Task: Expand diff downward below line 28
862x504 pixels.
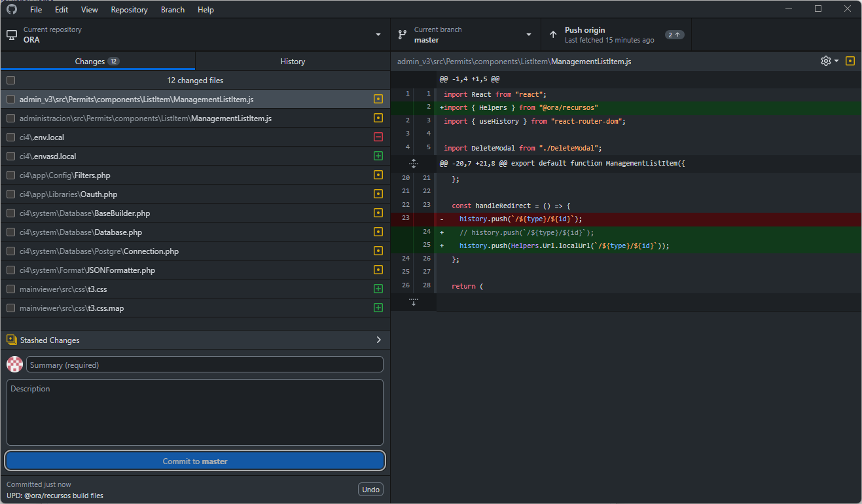Action: (x=413, y=302)
